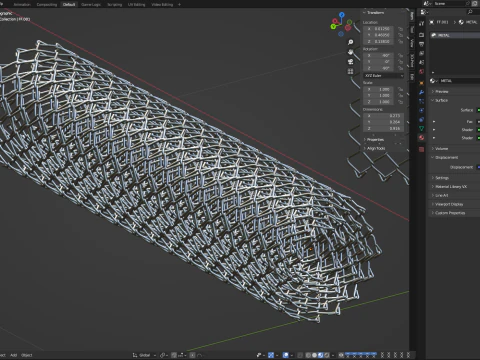Open the Object Constraints properties tab icon
Viewport: 480px width, 360px height.
point(422,119)
